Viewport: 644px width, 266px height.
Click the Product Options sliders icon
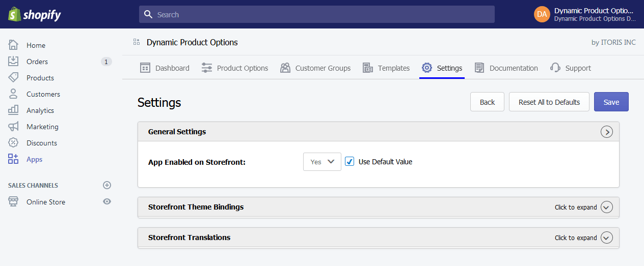[207, 68]
